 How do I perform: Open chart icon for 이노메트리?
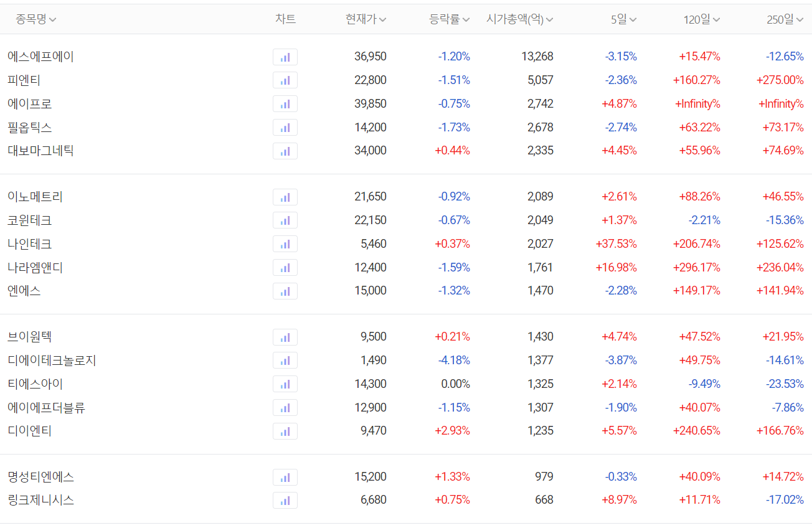click(285, 197)
